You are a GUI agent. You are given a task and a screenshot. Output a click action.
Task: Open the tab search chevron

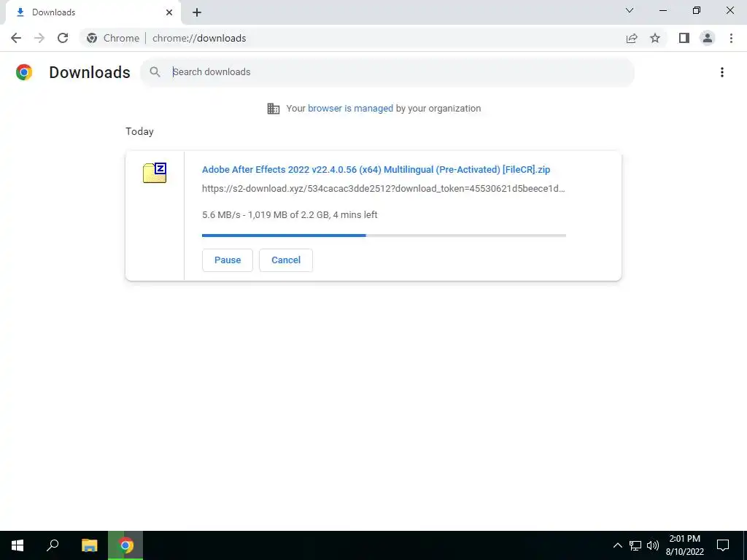(x=630, y=10)
